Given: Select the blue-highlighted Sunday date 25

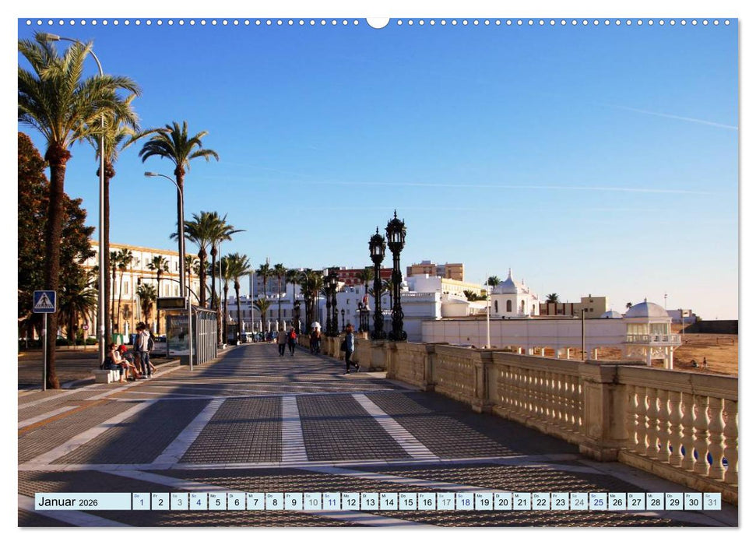Looking at the screenshot, I should pyautogui.click(x=597, y=503).
